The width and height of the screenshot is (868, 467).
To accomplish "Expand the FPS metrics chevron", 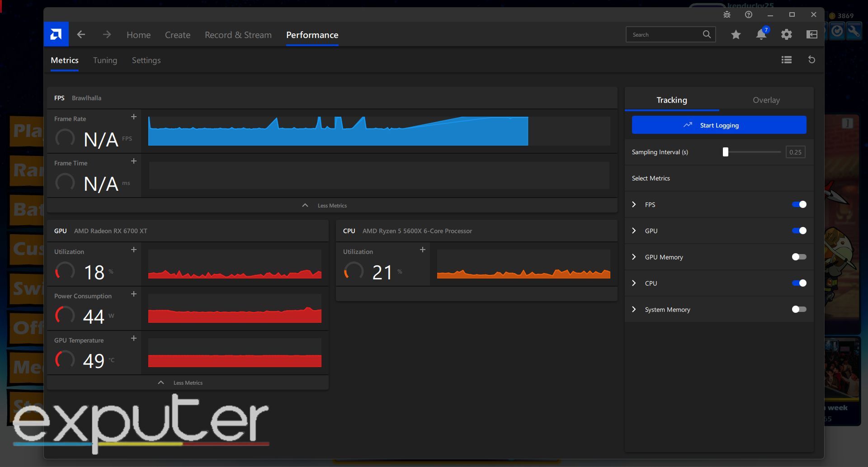I will coord(634,204).
